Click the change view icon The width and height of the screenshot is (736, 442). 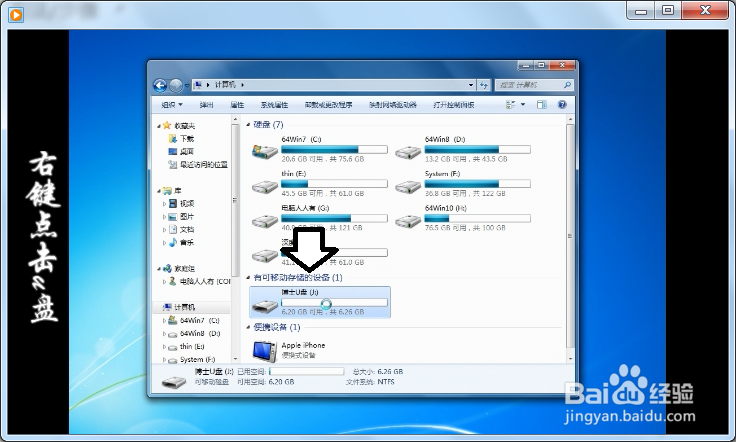pos(511,105)
